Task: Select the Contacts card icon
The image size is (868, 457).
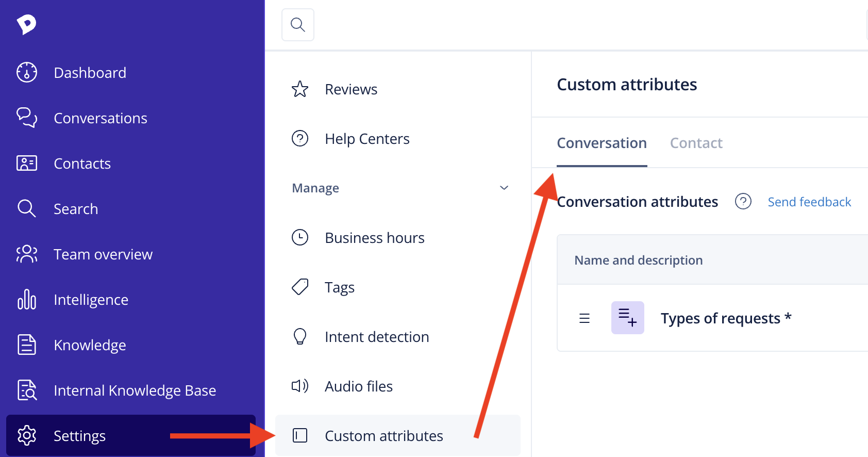Action: (27, 163)
